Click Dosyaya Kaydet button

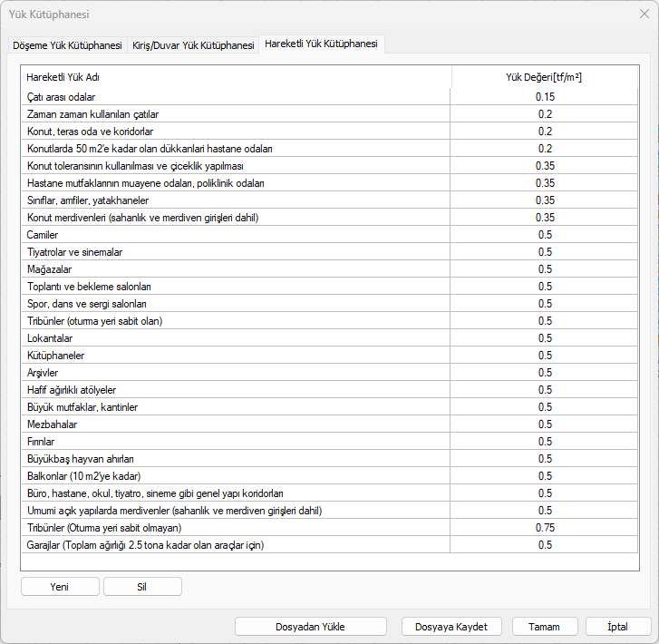tap(451, 627)
